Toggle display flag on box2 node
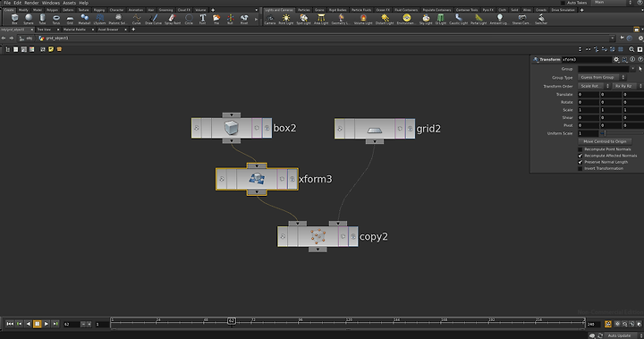 click(267, 128)
